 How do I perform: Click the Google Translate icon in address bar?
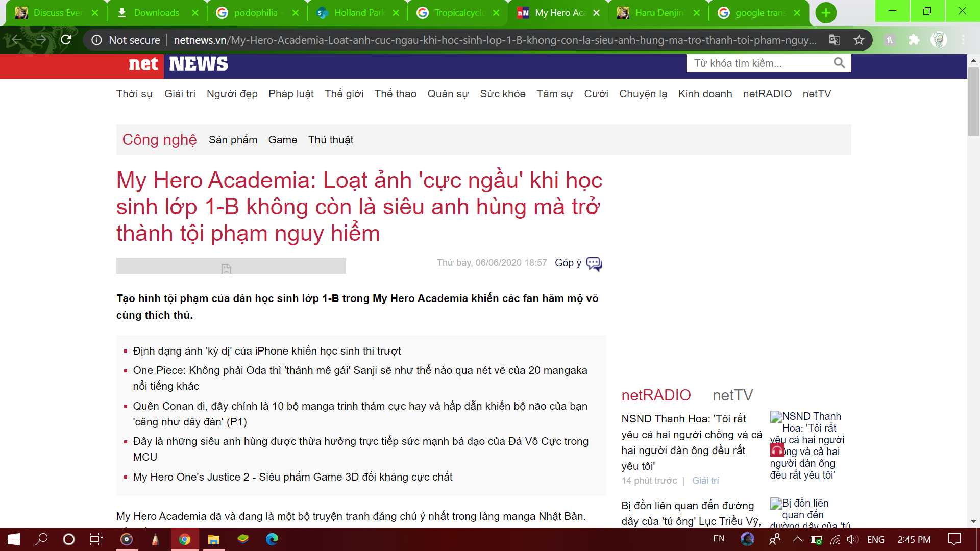pyautogui.click(x=835, y=40)
